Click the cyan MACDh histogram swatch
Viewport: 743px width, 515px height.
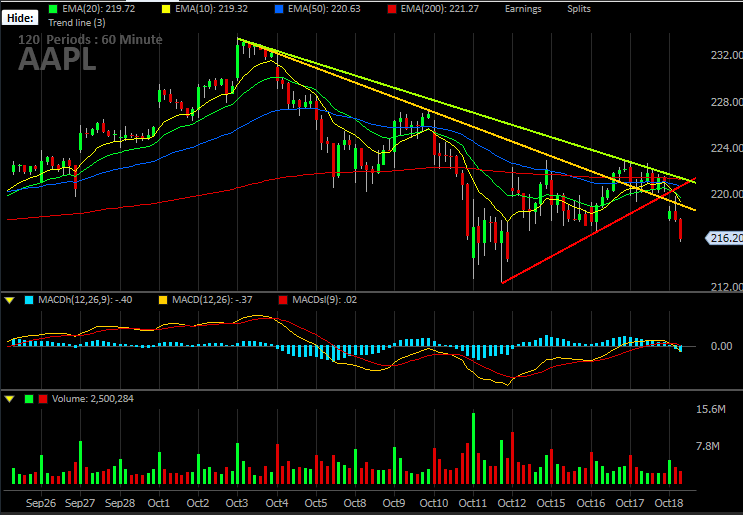[29, 300]
